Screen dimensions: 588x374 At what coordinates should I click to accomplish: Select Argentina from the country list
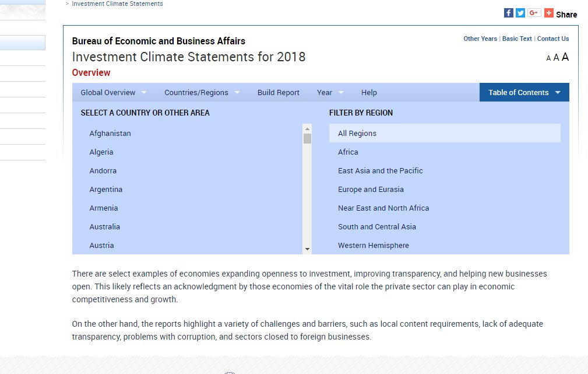pos(105,189)
